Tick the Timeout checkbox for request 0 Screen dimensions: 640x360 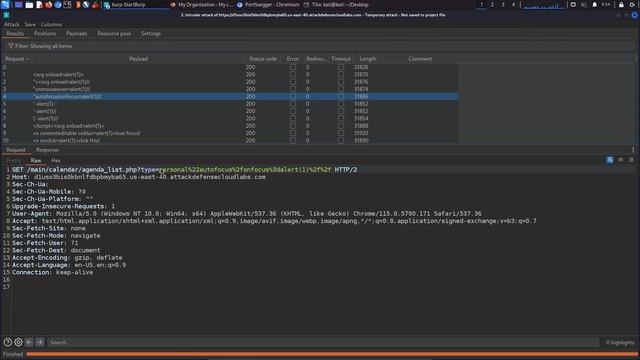341,67
